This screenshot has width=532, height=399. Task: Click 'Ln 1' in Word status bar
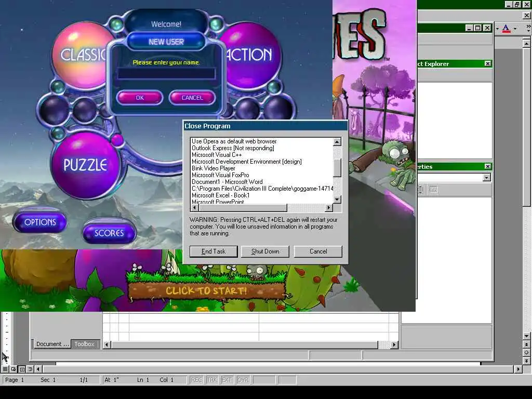click(143, 380)
